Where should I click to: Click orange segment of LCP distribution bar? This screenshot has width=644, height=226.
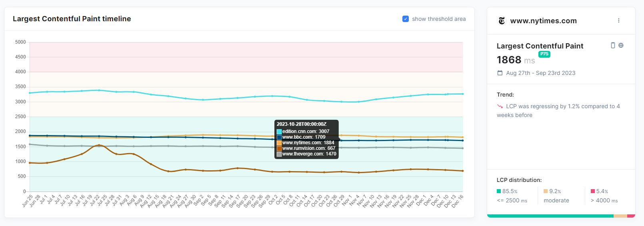tap(620, 216)
